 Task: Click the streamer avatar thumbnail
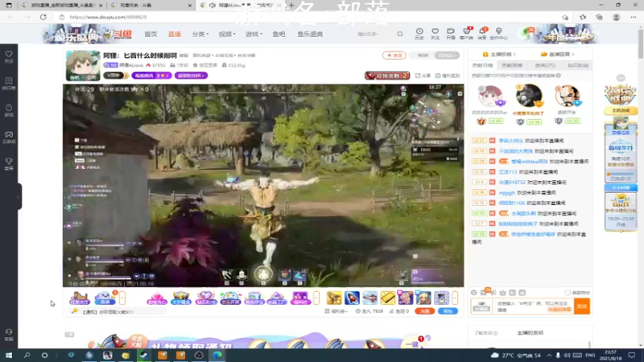(x=83, y=65)
